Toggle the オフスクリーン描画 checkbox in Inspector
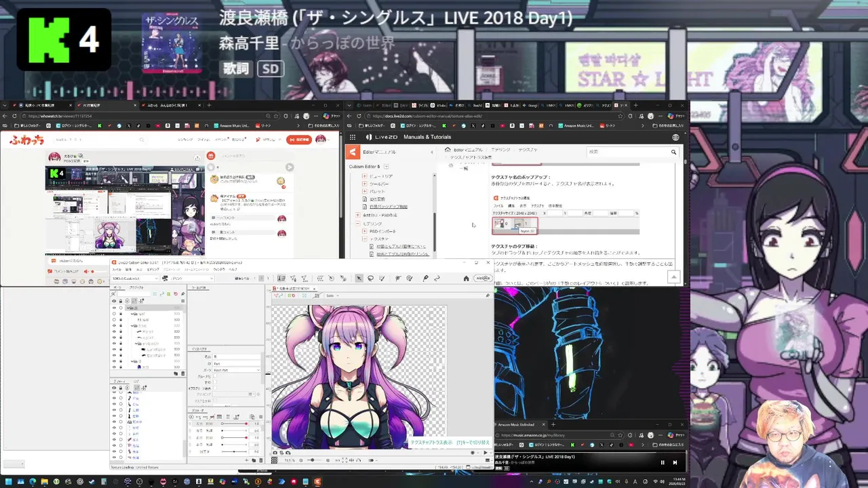This screenshot has height=488, width=868. tap(216, 388)
